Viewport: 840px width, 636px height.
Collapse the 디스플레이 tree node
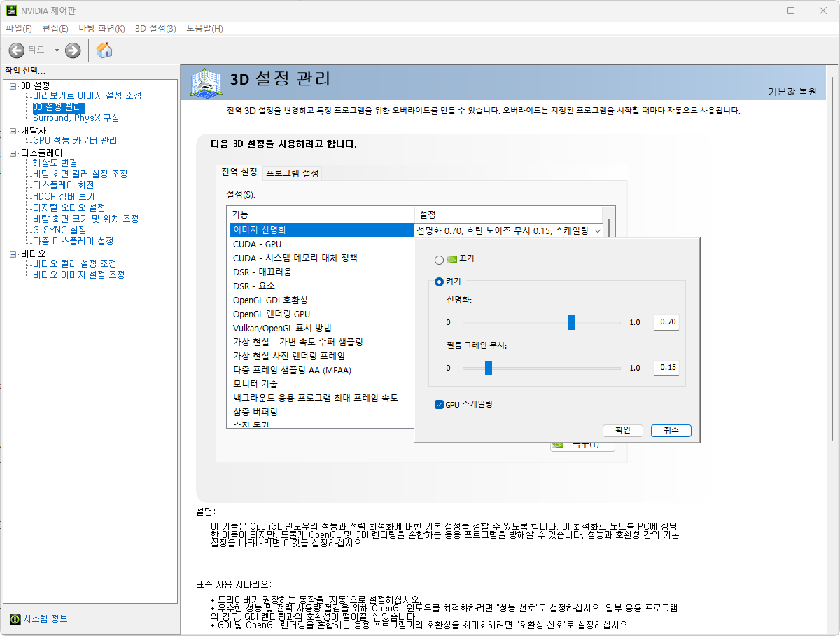click(14, 153)
